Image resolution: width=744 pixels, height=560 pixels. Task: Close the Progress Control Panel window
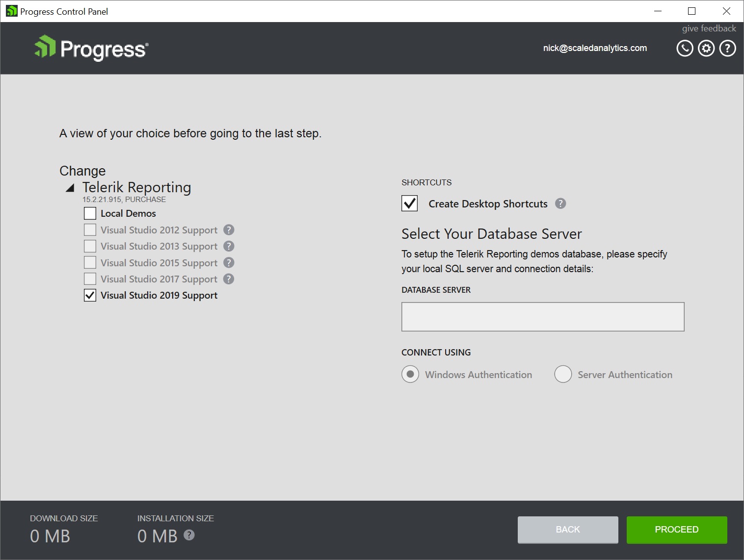point(726,11)
